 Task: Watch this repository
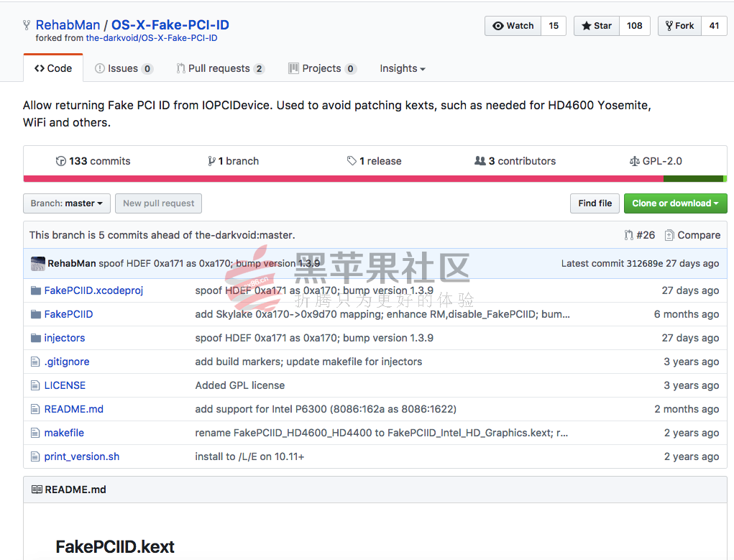tap(513, 26)
